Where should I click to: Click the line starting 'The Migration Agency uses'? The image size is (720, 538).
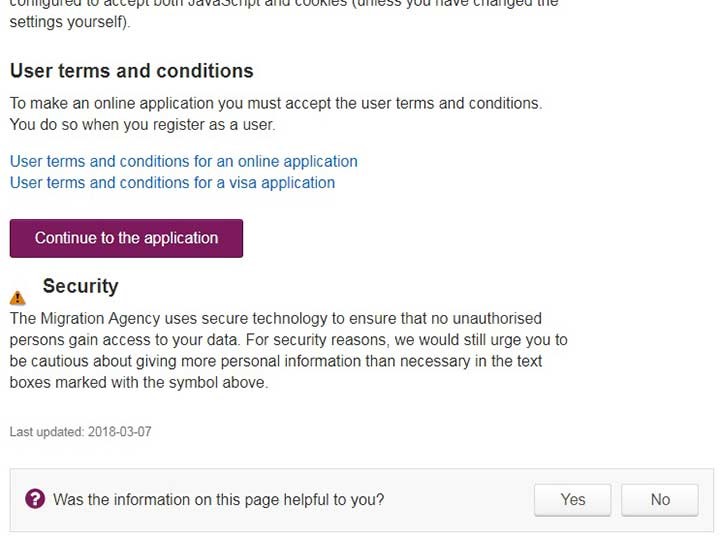276,319
